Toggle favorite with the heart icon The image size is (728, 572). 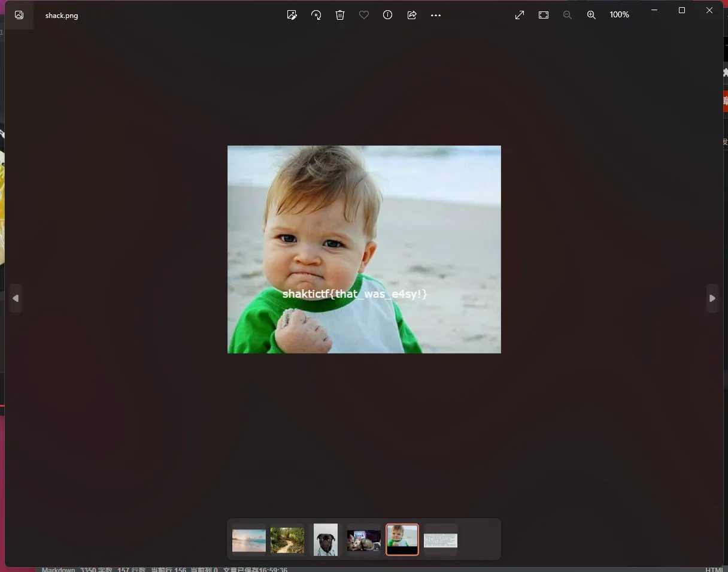364,15
